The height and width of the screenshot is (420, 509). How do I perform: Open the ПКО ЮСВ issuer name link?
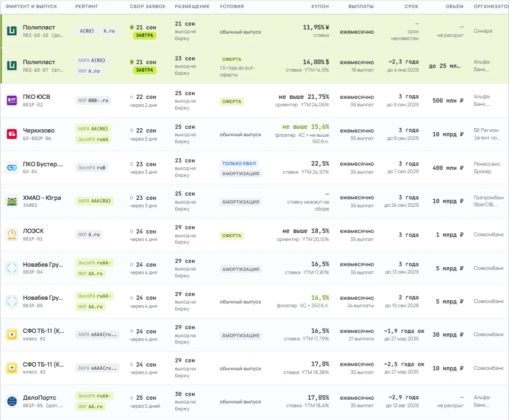(36, 97)
